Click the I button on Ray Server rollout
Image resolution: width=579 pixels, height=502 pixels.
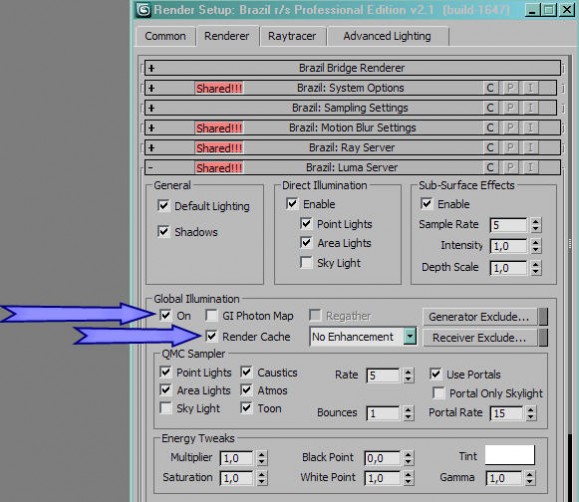(x=530, y=148)
